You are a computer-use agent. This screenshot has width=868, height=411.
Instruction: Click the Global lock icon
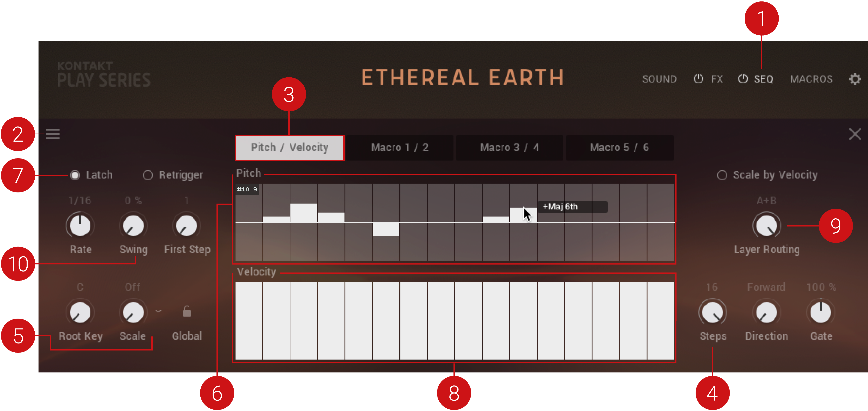(187, 312)
